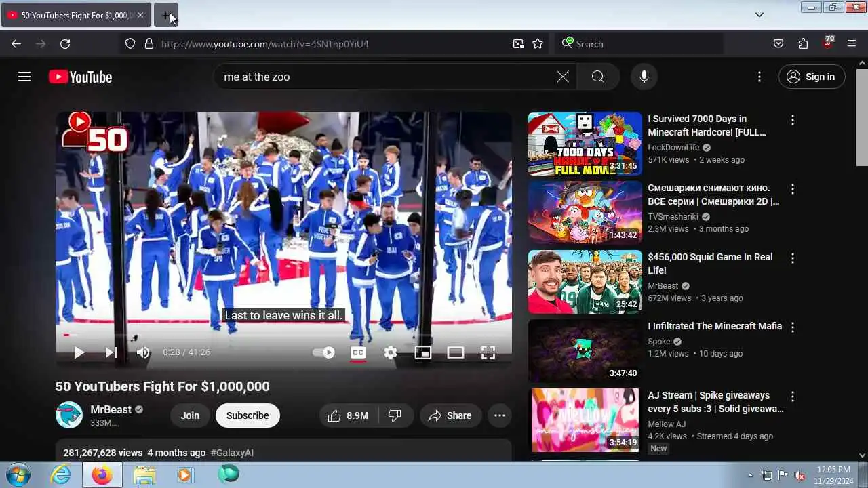Open more actions below the video
This screenshot has height=488, width=868.
pos(500,415)
